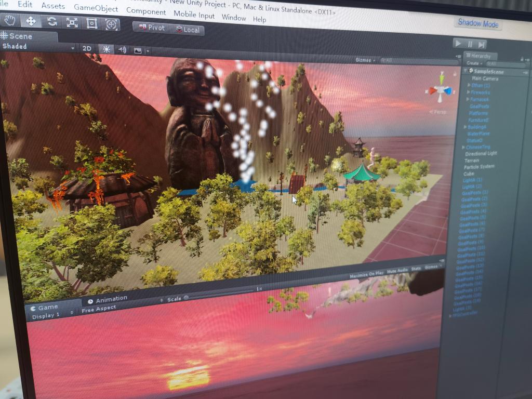Click the Shadow Mode button
The height and width of the screenshot is (399, 532).
coord(477,23)
